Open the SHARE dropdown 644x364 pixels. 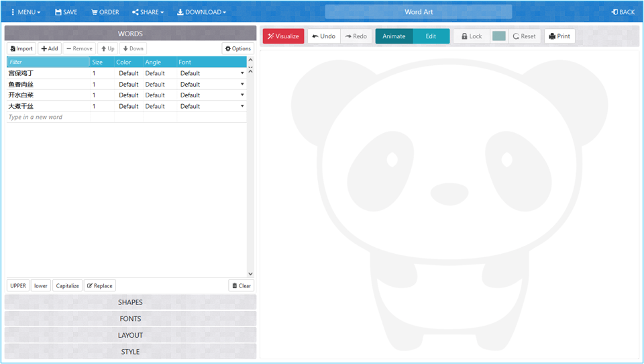pyautogui.click(x=148, y=12)
